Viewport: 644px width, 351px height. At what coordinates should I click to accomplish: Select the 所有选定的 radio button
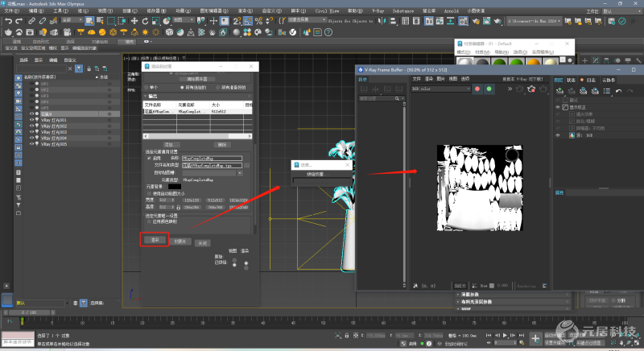tap(182, 88)
